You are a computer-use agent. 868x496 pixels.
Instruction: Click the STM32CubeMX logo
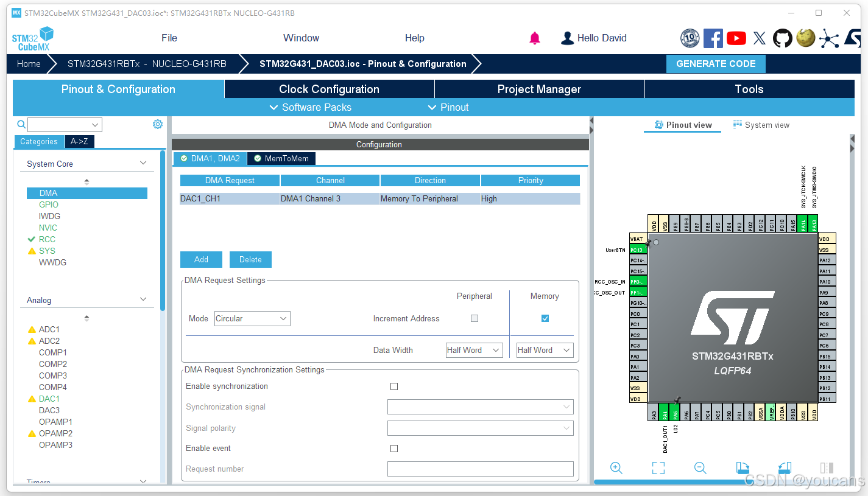pyautogui.click(x=33, y=38)
